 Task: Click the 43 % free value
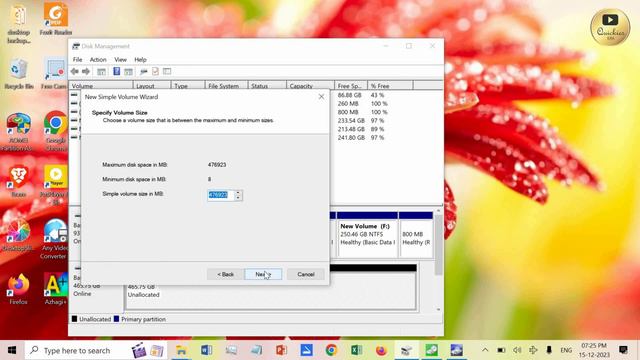(x=377, y=95)
